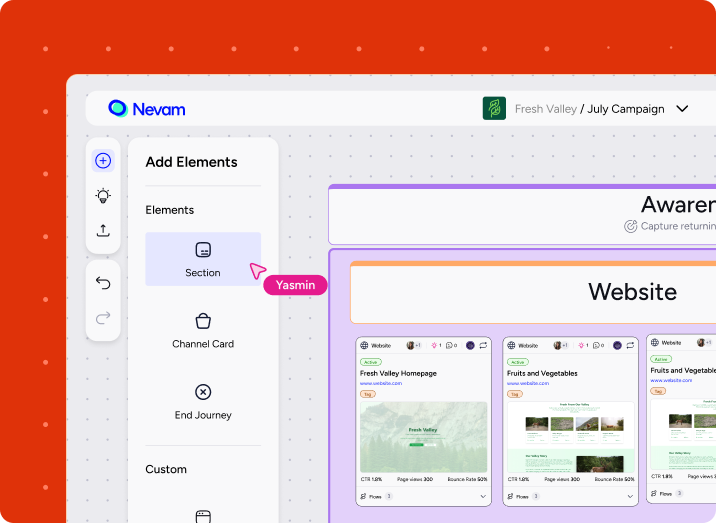Open the July Campaign dropdown chevron
Screen dimensions: 716x523
pos(682,109)
